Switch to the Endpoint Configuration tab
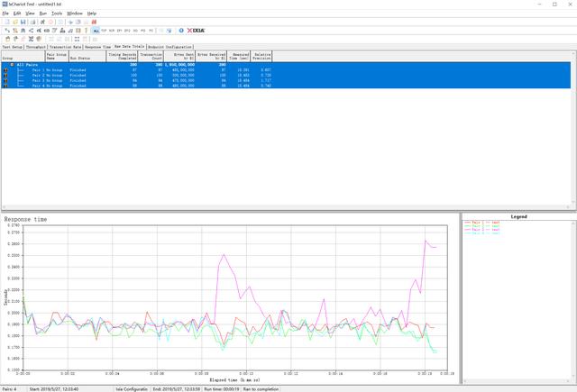Screen dimensions: 577x392 click(169, 47)
